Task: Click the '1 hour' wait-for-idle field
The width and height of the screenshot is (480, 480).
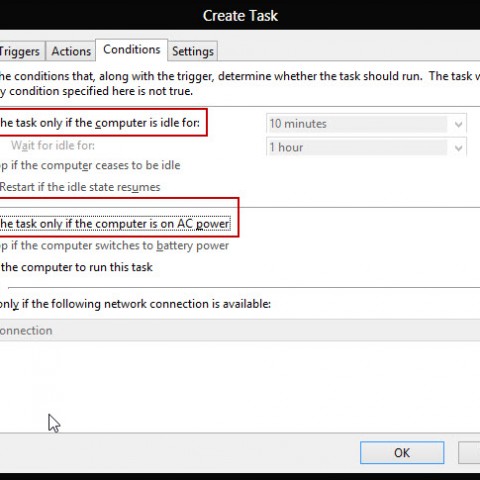Action: tap(357, 147)
